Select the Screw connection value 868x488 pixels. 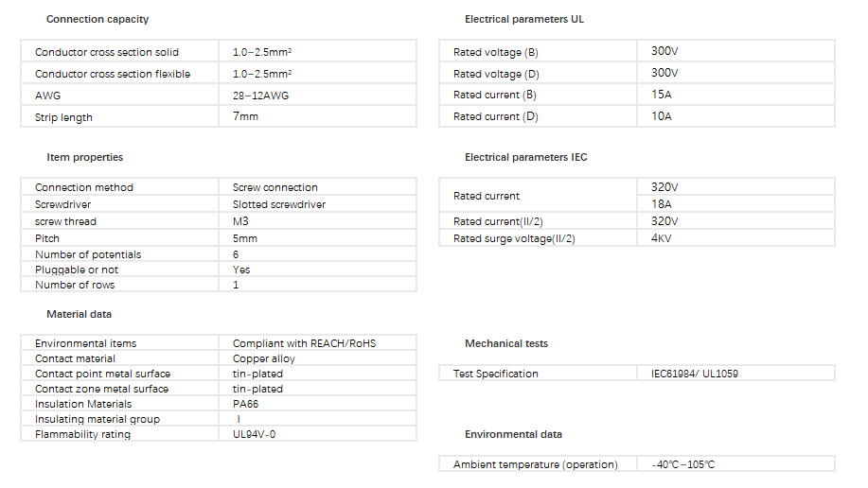point(275,187)
